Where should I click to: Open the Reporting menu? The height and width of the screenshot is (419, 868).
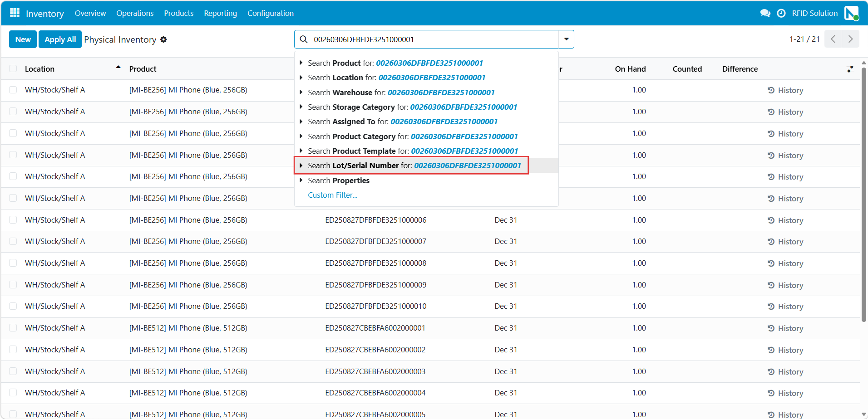pyautogui.click(x=220, y=13)
